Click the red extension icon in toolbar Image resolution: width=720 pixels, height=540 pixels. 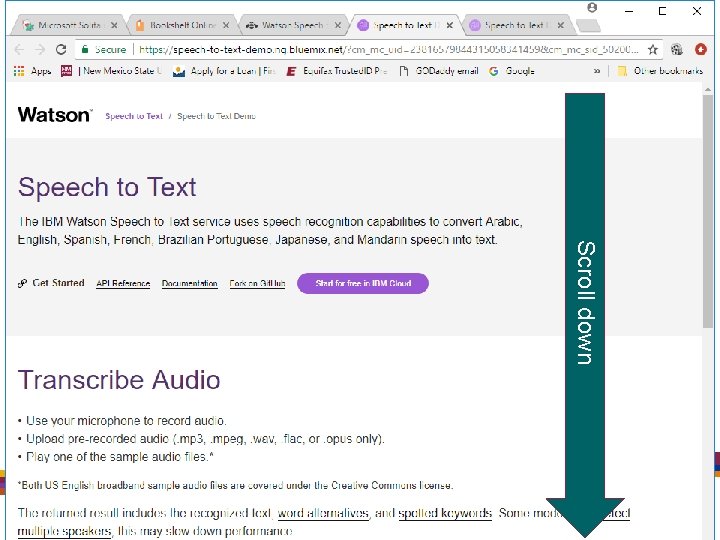[701, 50]
